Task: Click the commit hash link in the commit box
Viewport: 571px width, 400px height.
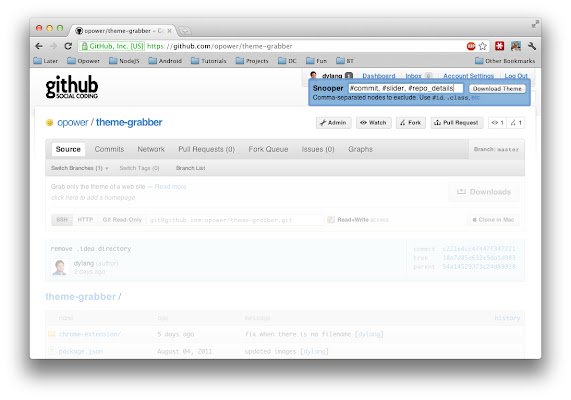Action: coord(479,249)
